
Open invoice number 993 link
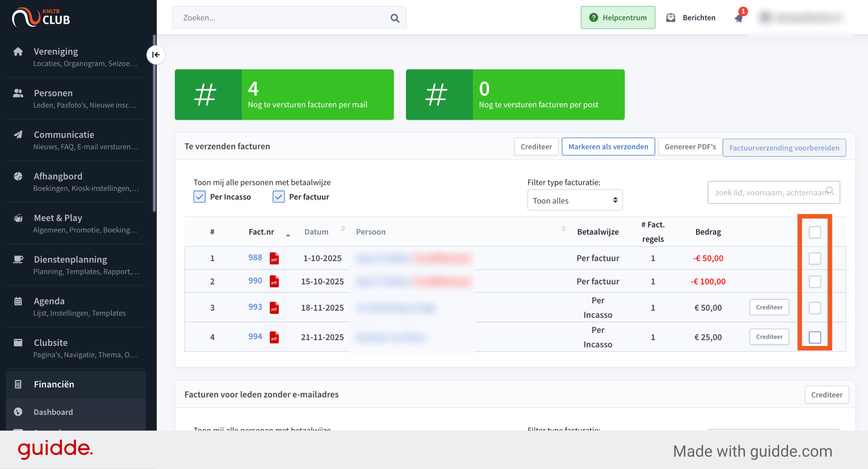click(255, 307)
